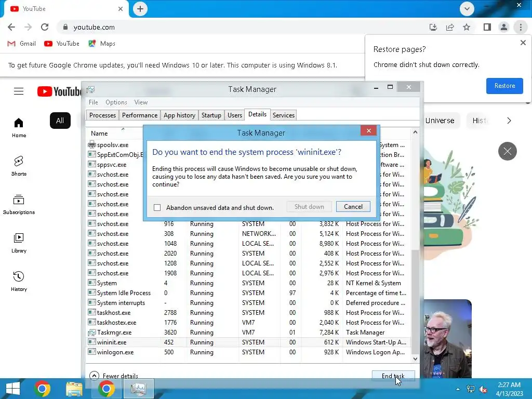
Task: Select the winlogon.exe row
Action: [x=248, y=352]
